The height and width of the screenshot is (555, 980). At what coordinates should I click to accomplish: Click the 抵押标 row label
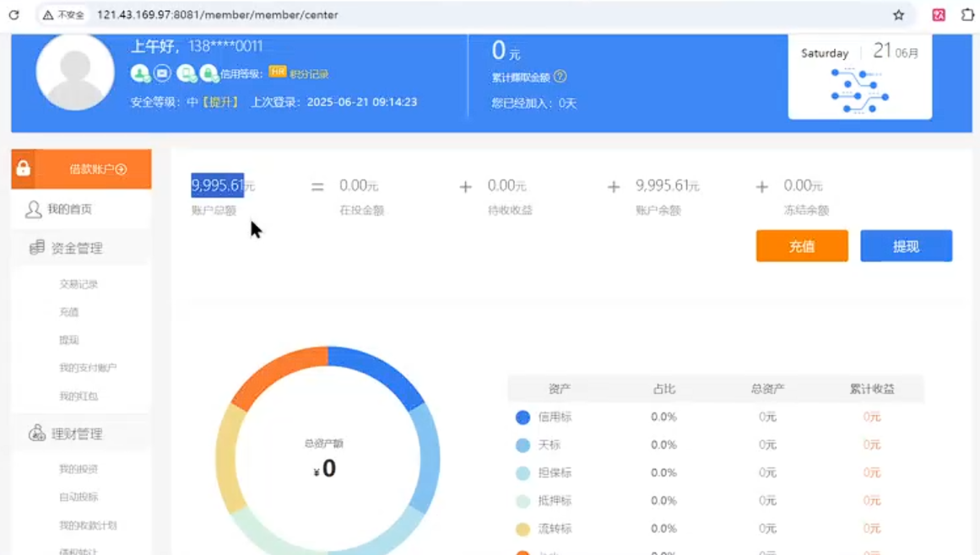(555, 501)
